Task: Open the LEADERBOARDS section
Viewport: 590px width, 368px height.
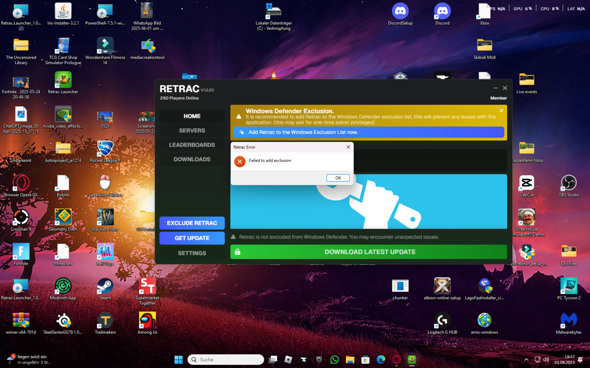Action: pos(192,145)
